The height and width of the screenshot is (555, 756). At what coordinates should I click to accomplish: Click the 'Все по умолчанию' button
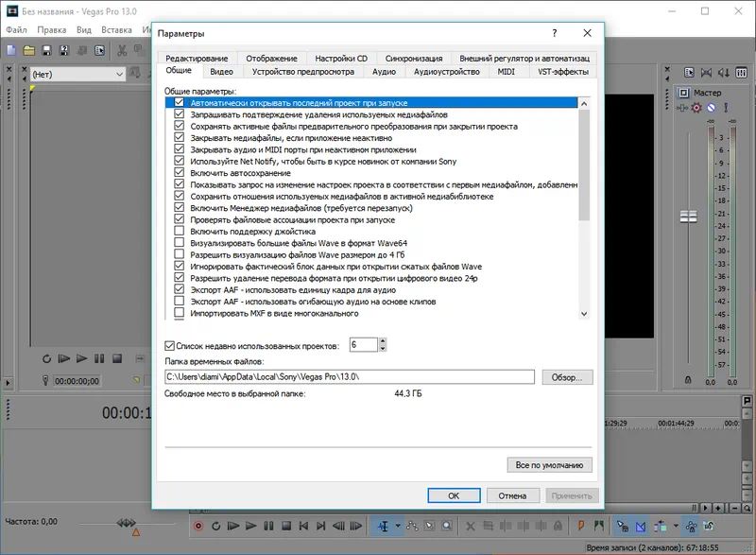(550, 465)
